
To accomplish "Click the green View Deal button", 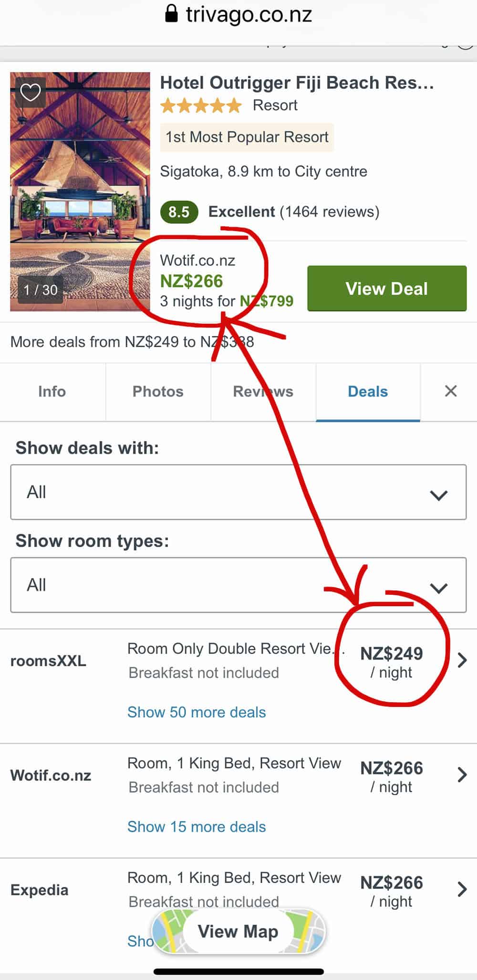I will tap(386, 288).
